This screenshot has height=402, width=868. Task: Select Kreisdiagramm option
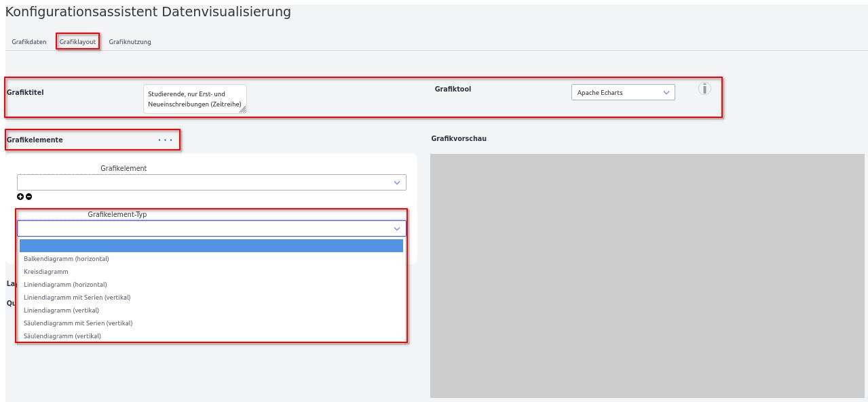click(46, 272)
